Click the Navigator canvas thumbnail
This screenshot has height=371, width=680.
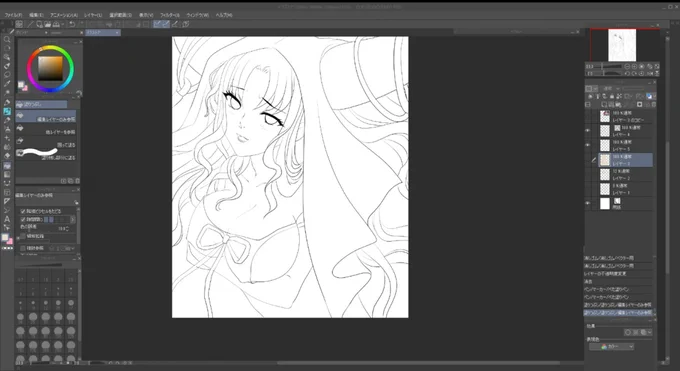(622, 45)
